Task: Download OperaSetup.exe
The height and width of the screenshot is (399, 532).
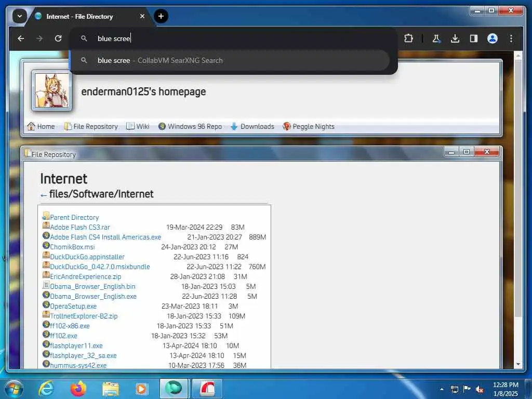Action: point(73,306)
